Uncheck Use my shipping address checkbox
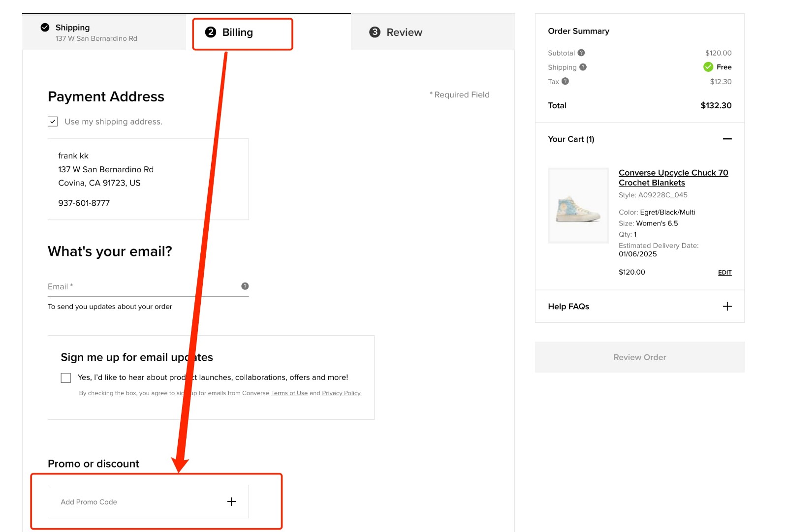The image size is (787, 532). click(x=53, y=122)
